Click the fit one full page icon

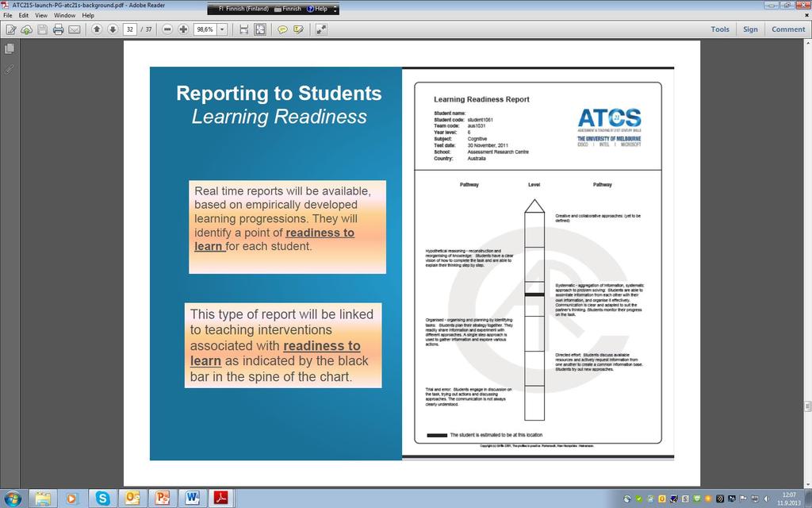click(260, 29)
